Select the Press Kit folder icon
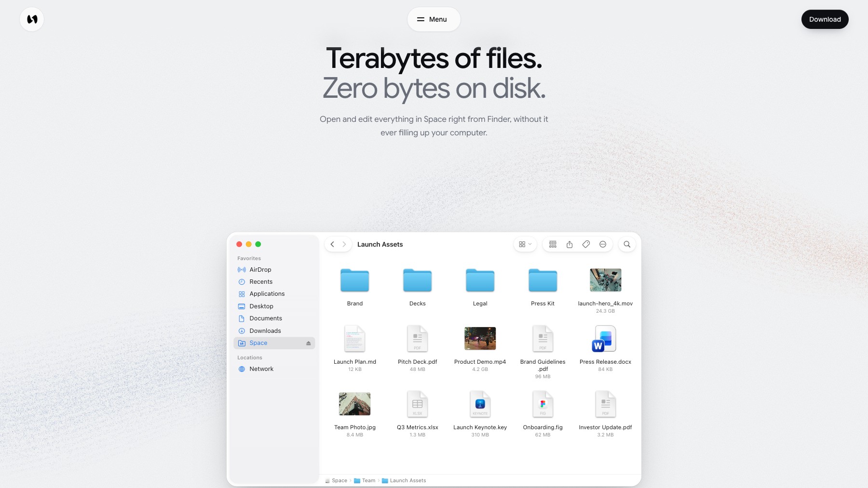 tap(543, 280)
